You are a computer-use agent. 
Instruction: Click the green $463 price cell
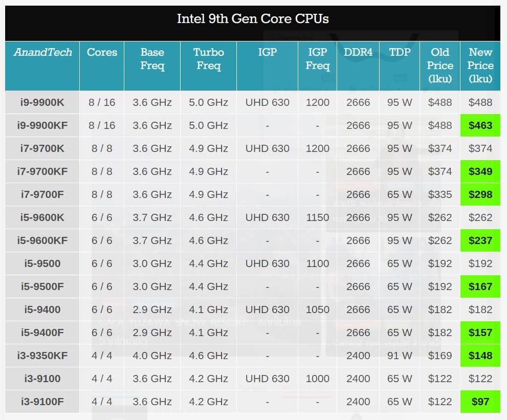click(x=480, y=125)
